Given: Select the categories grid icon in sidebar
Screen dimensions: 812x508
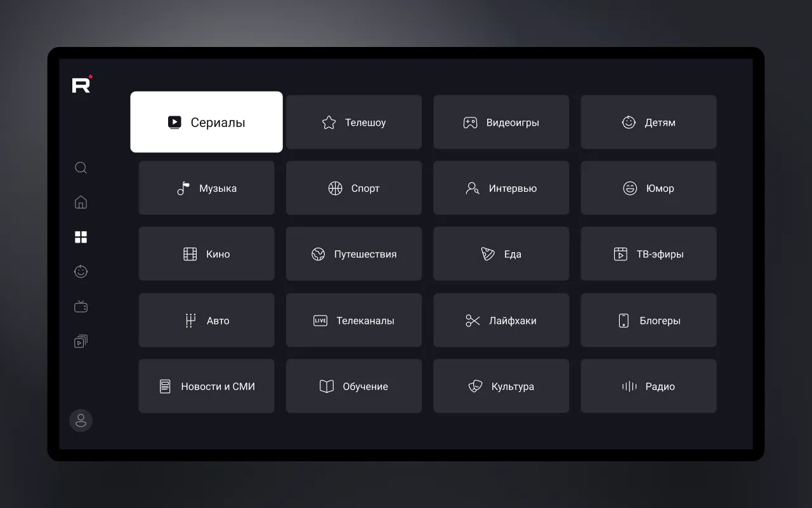Looking at the screenshot, I should (81, 237).
